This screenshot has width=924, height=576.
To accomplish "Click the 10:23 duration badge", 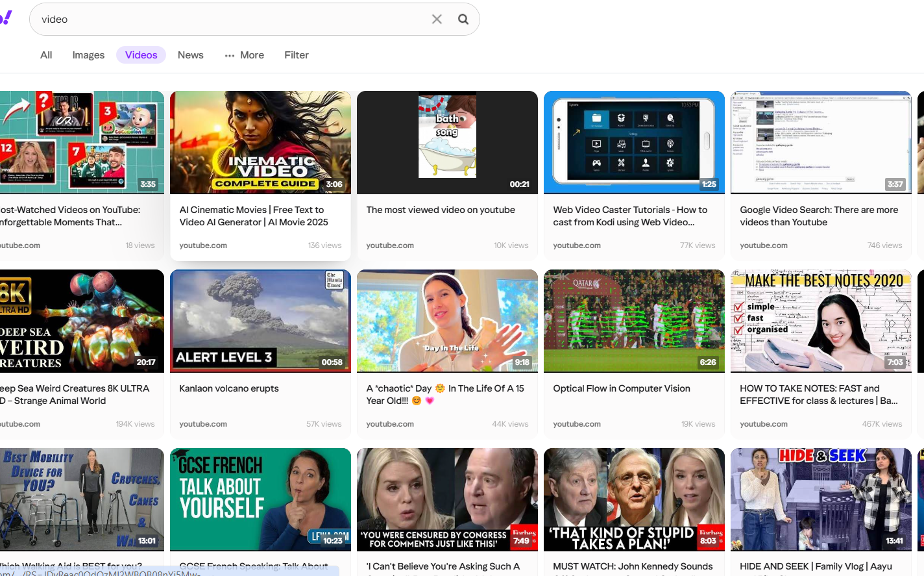I will [333, 541].
